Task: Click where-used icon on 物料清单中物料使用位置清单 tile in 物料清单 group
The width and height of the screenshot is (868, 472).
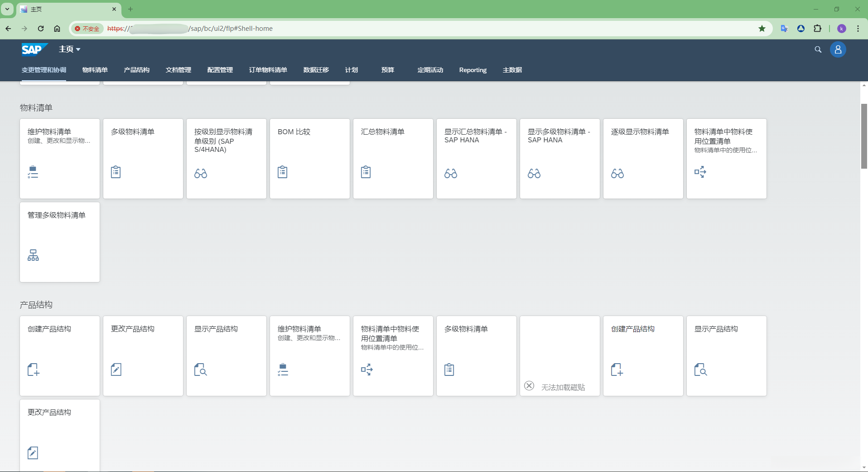Action: click(700, 172)
